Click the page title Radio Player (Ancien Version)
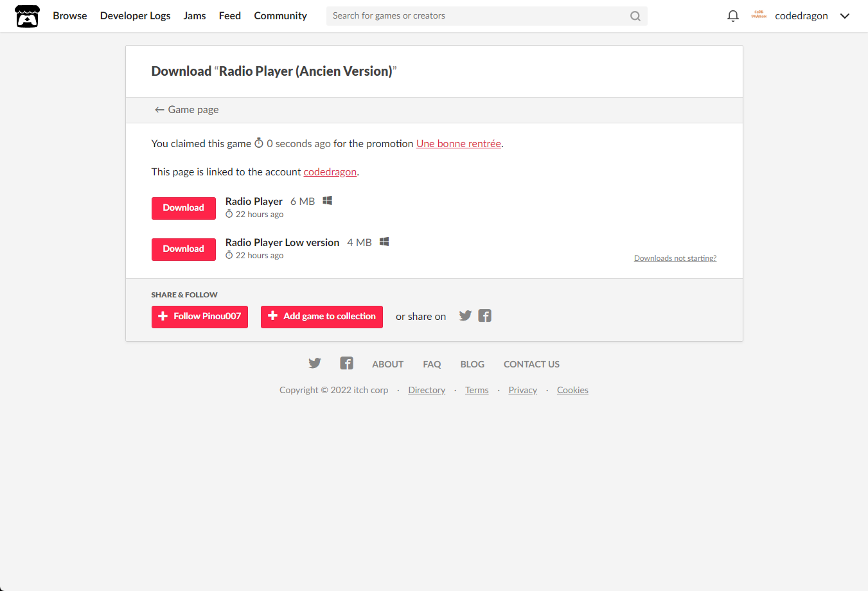The width and height of the screenshot is (868, 591). pos(306,71)
